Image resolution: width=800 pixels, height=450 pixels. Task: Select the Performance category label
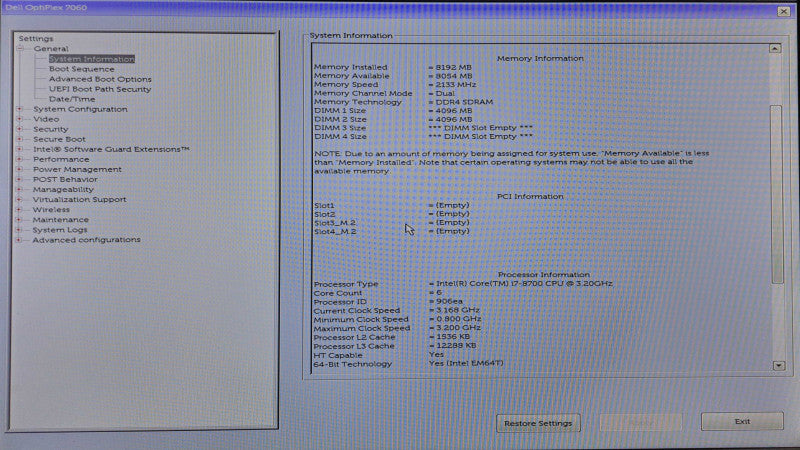point(61,159)
